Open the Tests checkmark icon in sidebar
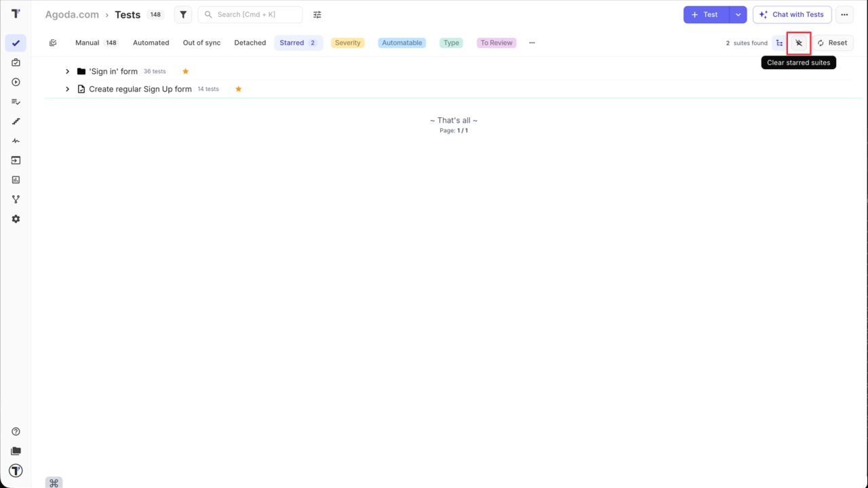This screenshot has height=488, width=868. 16,43
